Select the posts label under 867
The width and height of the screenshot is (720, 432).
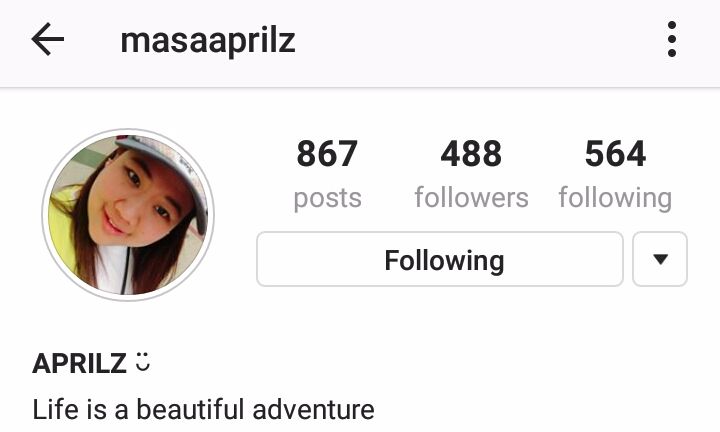(x=327, y=198)
